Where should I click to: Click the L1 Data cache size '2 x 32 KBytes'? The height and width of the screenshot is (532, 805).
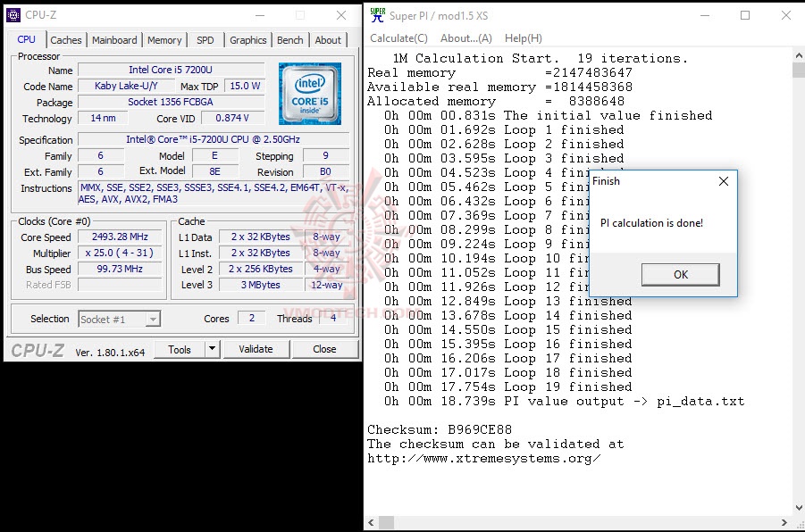260,237
